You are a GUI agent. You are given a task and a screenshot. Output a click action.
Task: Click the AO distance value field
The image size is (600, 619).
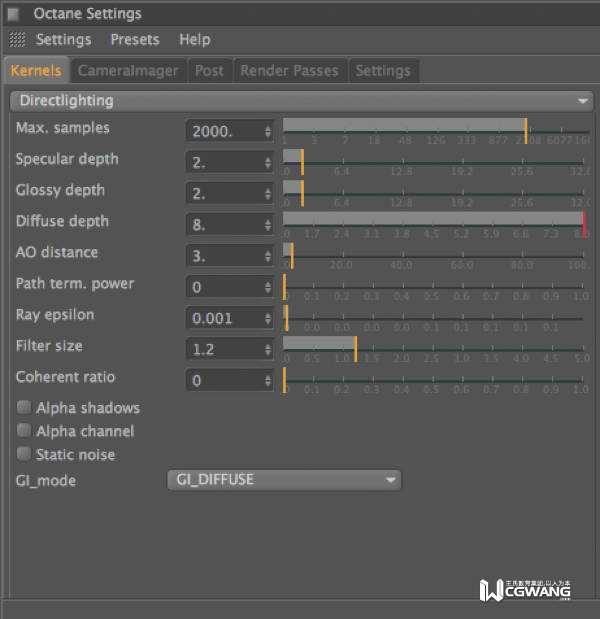230,256
